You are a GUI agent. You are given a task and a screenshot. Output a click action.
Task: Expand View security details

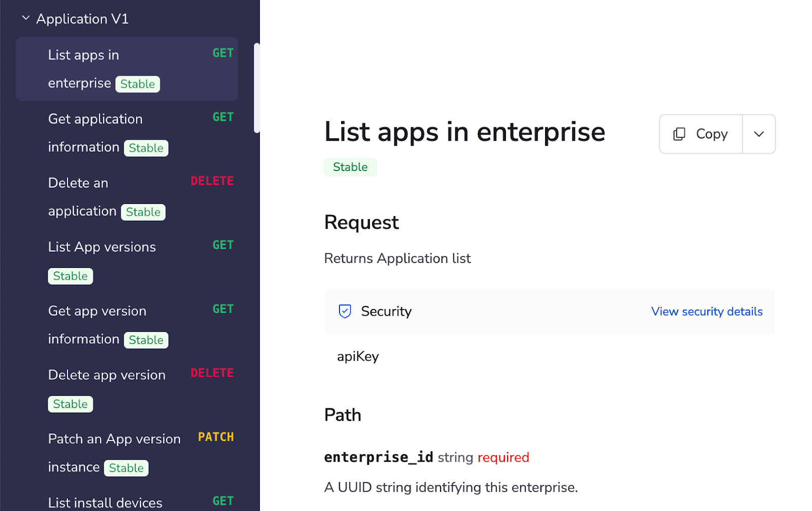(706, 311)
